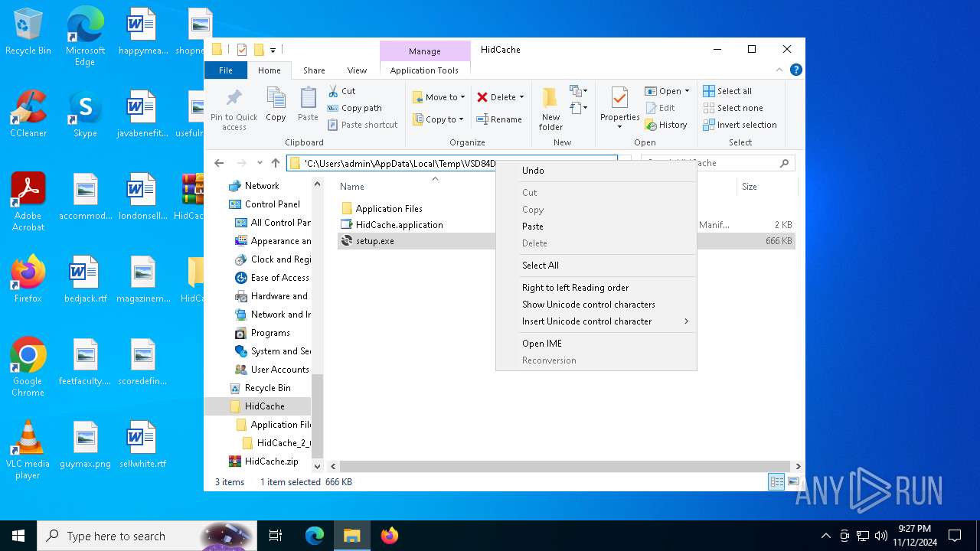Click the Up directory arrow

[x=276, y=163]
